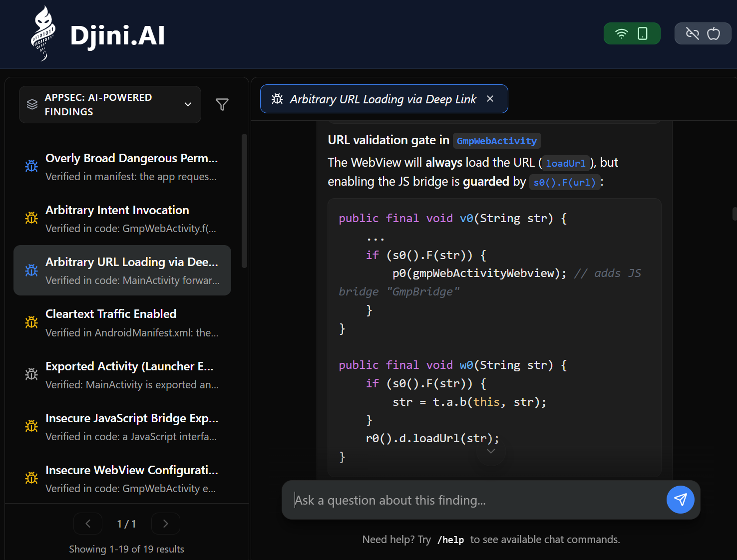
Task: Click the s0().F(url) inline code reference
Action: click(565, 182)
